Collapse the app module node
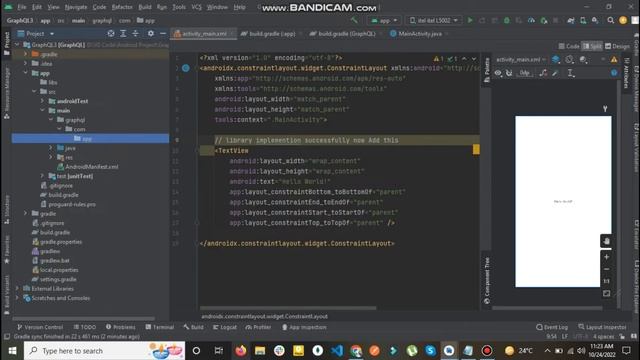 (x=25, y=73)
